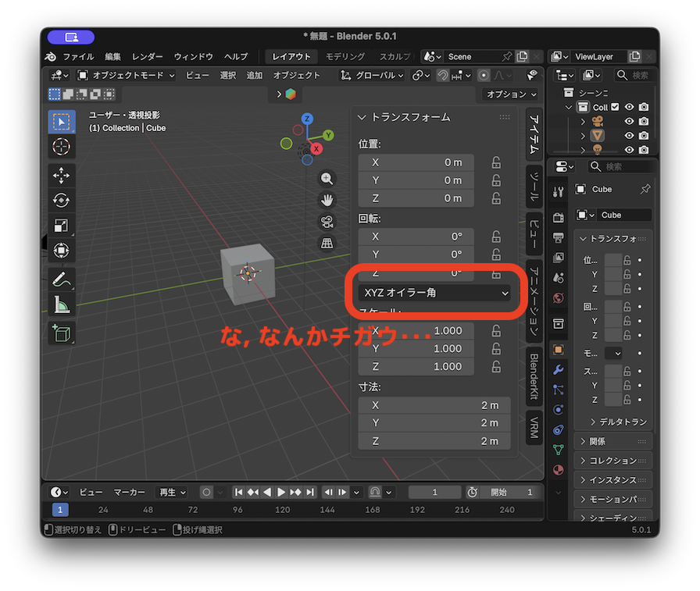Hide the camera object eye icon
The image size is (700, 591).
coord(629,121)
